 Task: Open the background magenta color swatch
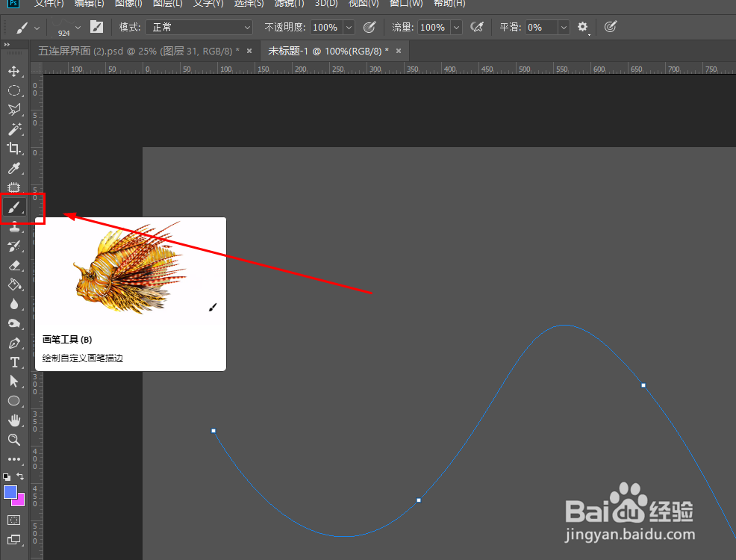(20, 501)
